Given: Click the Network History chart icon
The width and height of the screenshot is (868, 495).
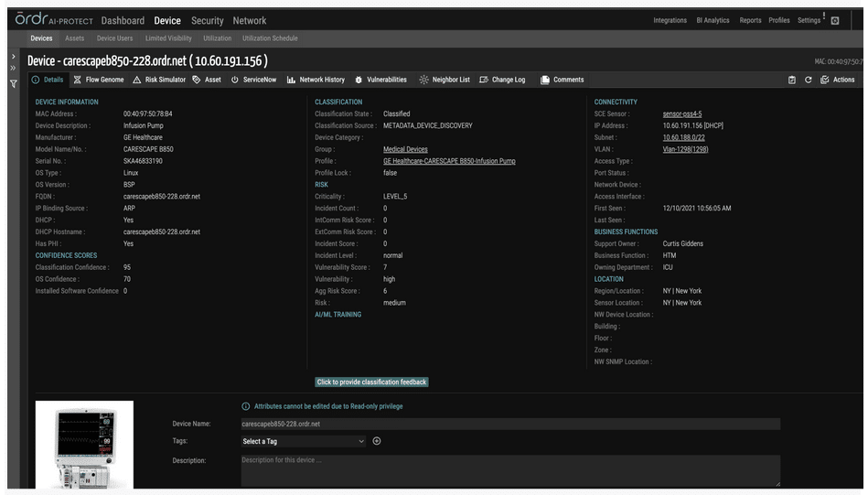Looking at the screenshot, I should coord(291,80).
